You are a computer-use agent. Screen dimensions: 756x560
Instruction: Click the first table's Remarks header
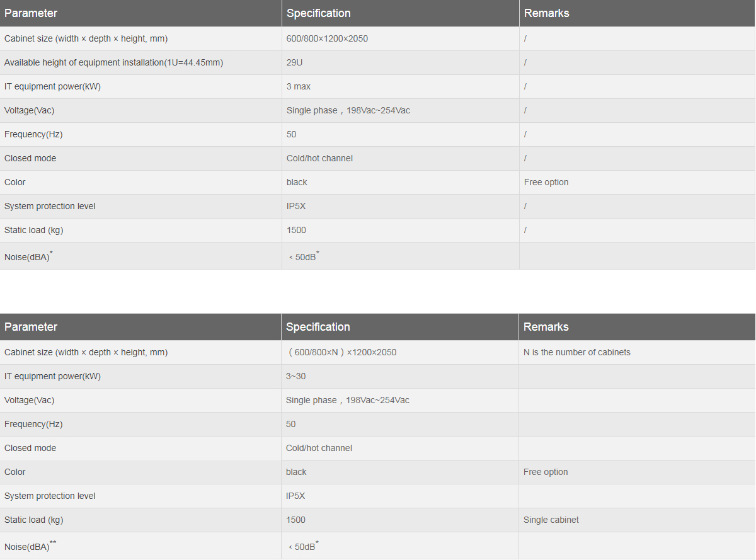(546, 13)
